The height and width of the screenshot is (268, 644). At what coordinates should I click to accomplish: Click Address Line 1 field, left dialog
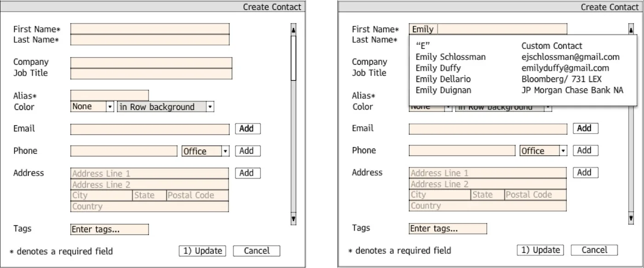click(x=149, y=173)
